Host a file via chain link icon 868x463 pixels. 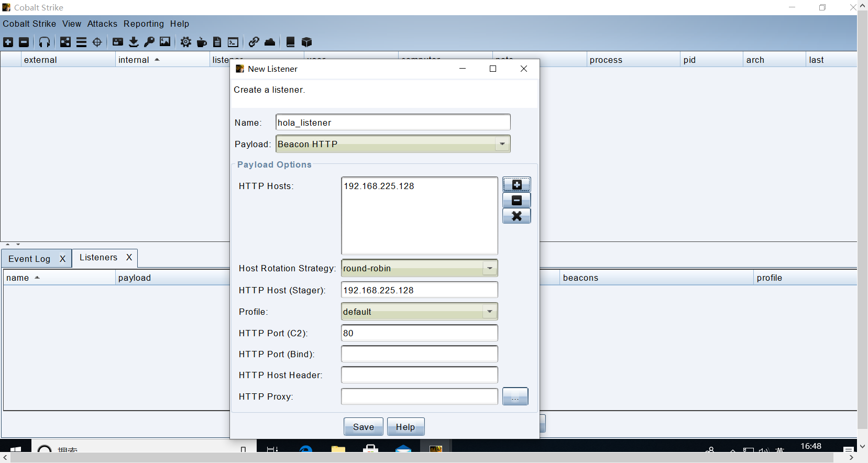pyautogui.click(x=254, y=42)
